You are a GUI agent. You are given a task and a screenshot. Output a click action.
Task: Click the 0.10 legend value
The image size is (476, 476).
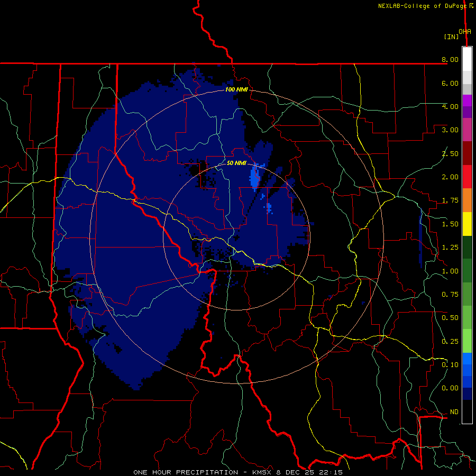(450, 365)
